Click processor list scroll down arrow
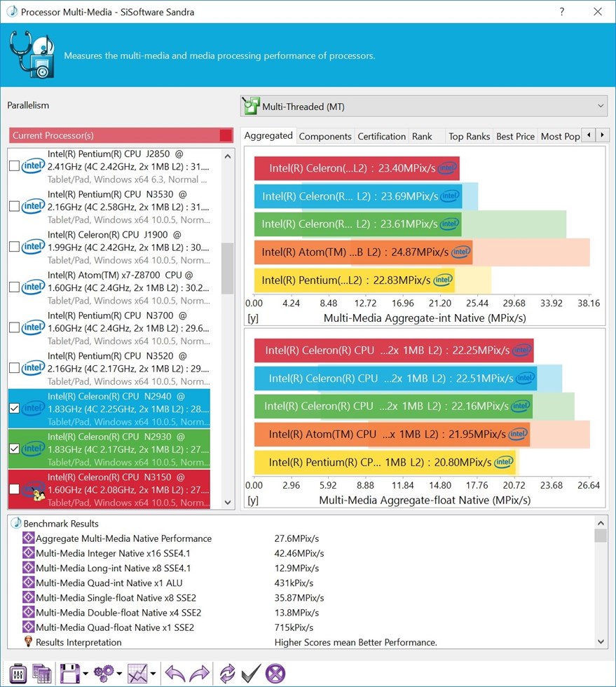Viewport: 616px width, 687px height. 227,502
